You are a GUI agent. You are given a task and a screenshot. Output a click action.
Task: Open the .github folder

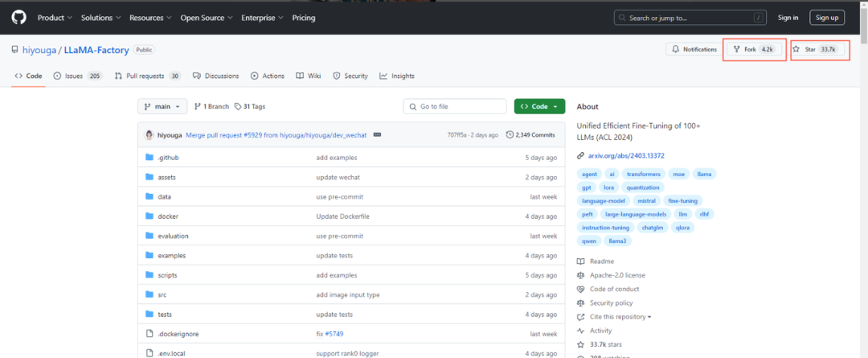168,158
